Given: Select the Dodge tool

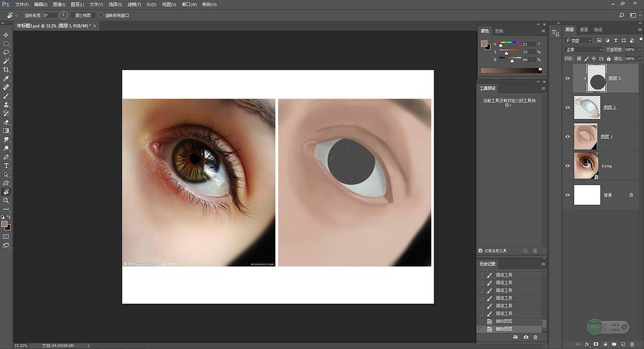Looking at the screenshot, I should [x=7, y=148].
